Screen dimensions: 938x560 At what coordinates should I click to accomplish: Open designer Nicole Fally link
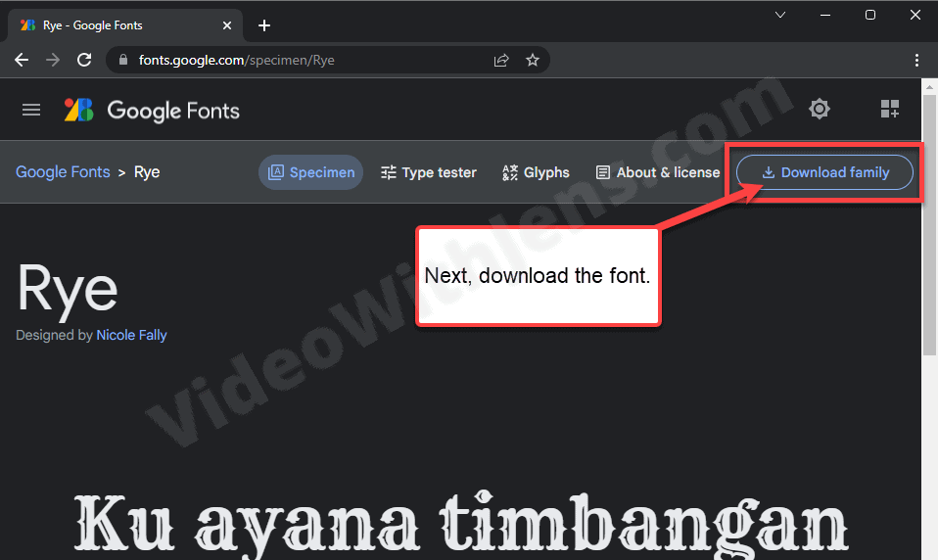[131, 335]
